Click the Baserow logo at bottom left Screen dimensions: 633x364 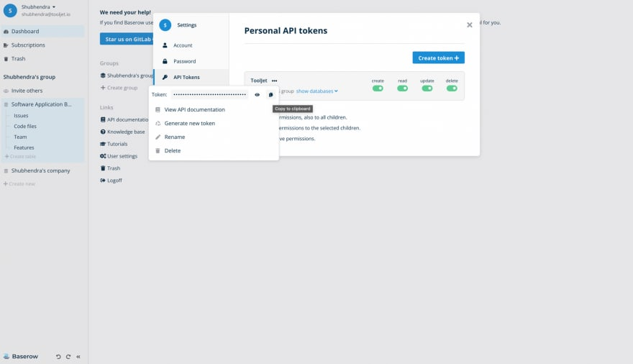[21, 356]
